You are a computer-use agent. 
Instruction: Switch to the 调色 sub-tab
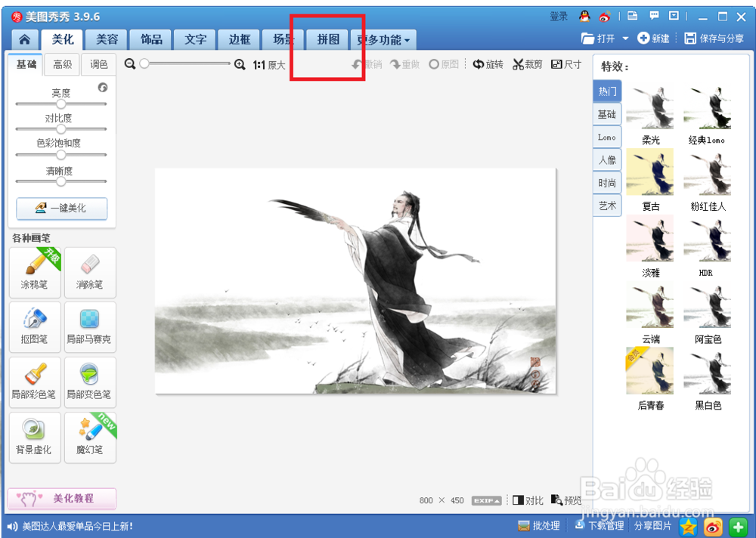[x=99, y=64]
